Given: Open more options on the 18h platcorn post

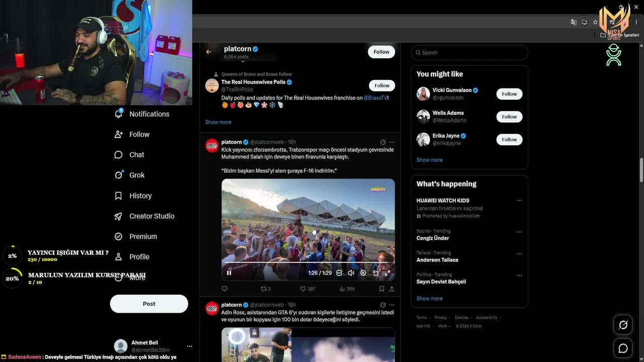Looking at the screenshot, I should point(392,305).
